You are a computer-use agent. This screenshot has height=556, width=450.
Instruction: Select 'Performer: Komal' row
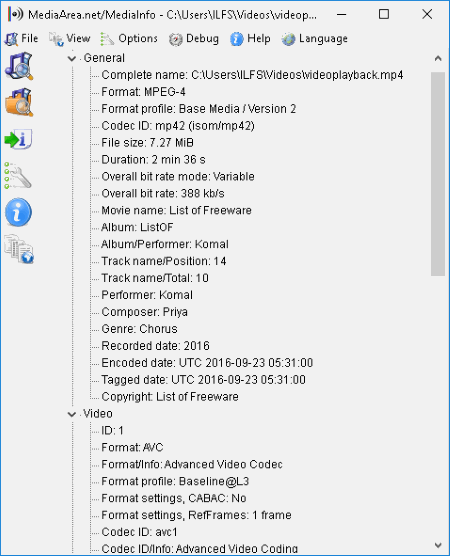(x=147, y=295)
